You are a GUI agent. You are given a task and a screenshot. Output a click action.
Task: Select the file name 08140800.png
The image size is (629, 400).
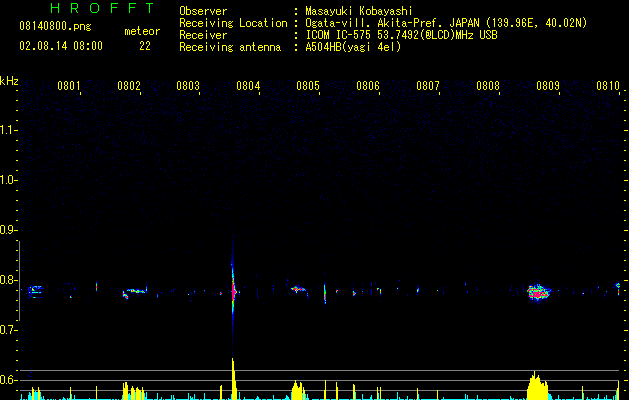(x=55, y=27)
